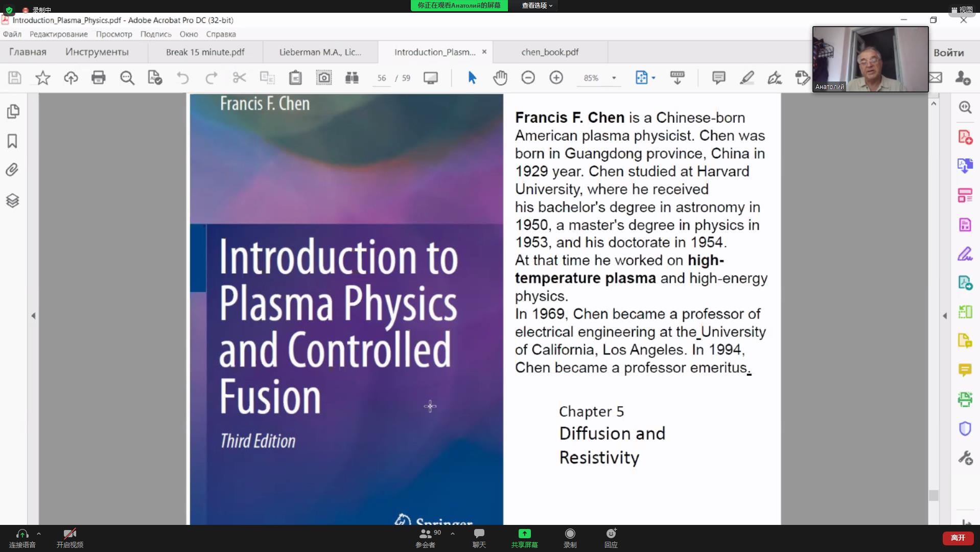Open the Layers panel icon

[12, 200]
